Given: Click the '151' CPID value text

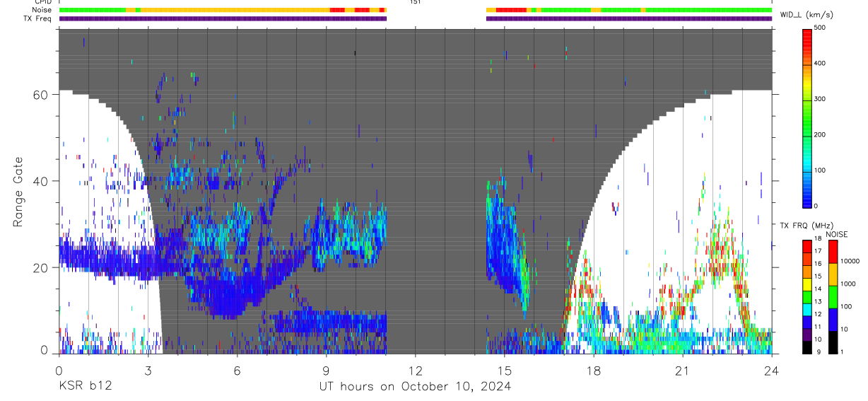Looking at the screenshot, I should point(415,2).
